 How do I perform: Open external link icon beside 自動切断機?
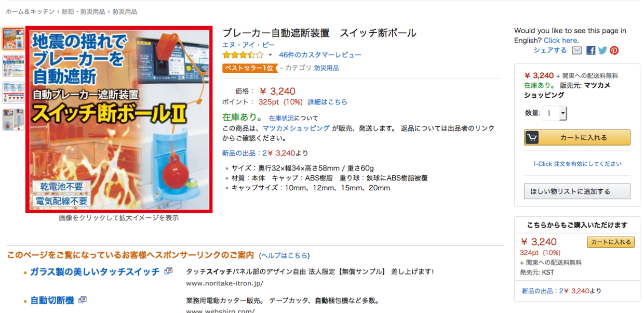click(x=83, y=300)
